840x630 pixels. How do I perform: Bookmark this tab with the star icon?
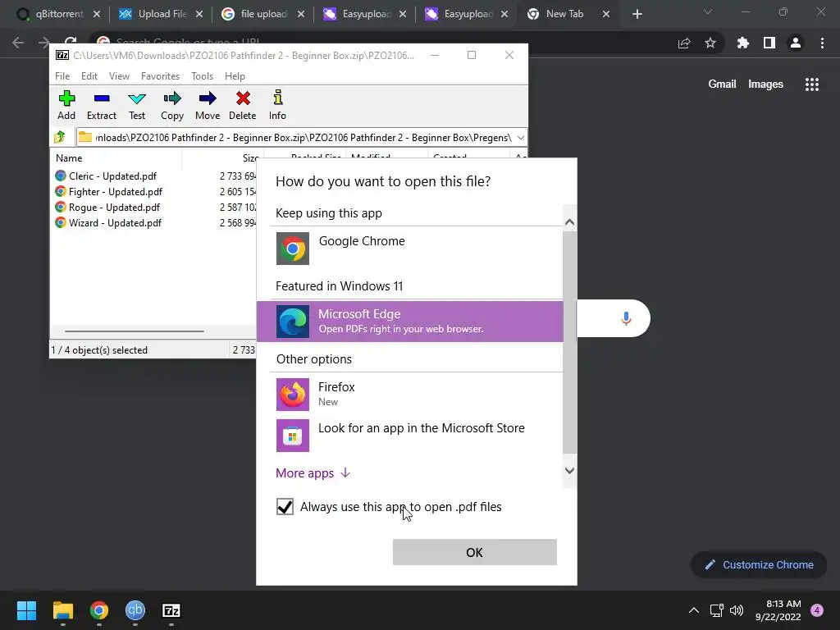(x=710, y=43)
